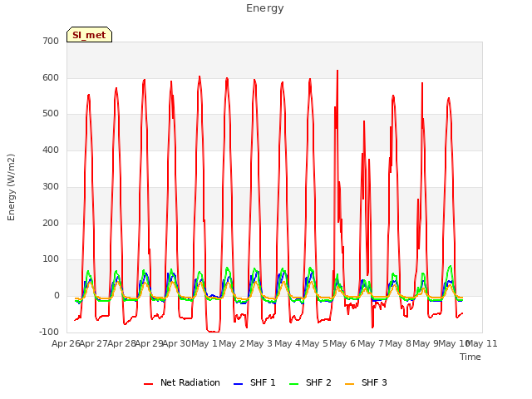Click the May 11 x-axis date label
The height and width of the screenshot is (399, 532).
tap(482, 343)
